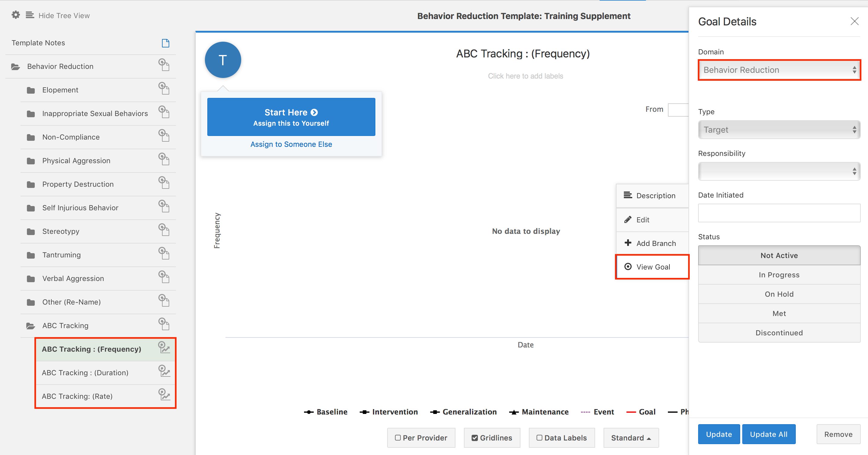Click the blue T avatar circle

coord(223,60)
